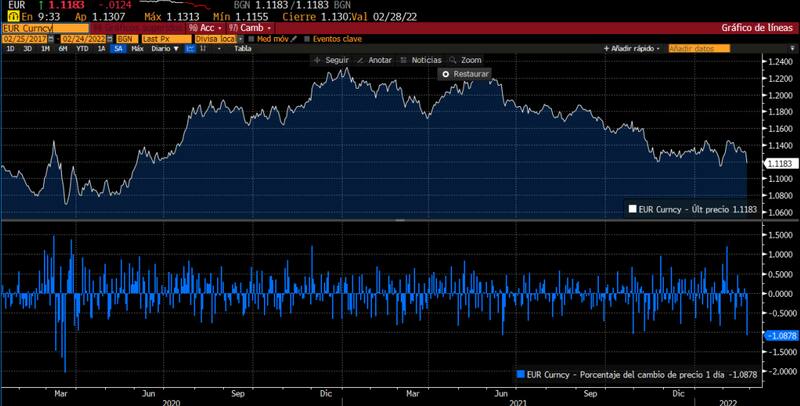
Task: Expand the Diario periodicity dropdown
Action: pyautogui.click(x=164, y=48)
